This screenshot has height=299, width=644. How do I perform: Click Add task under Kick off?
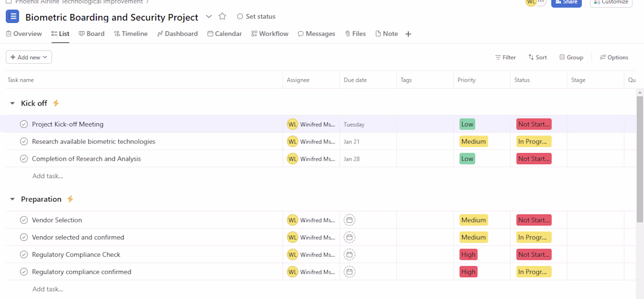pos(47,176)
